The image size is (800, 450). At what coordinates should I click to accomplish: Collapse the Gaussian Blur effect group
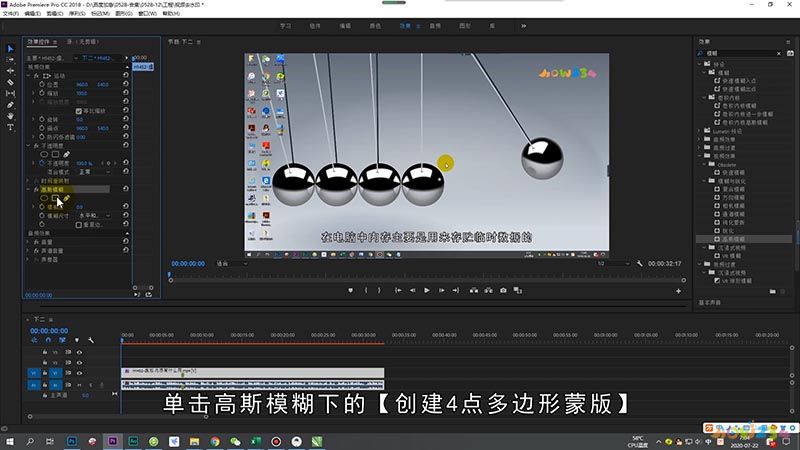click(29, 189)
